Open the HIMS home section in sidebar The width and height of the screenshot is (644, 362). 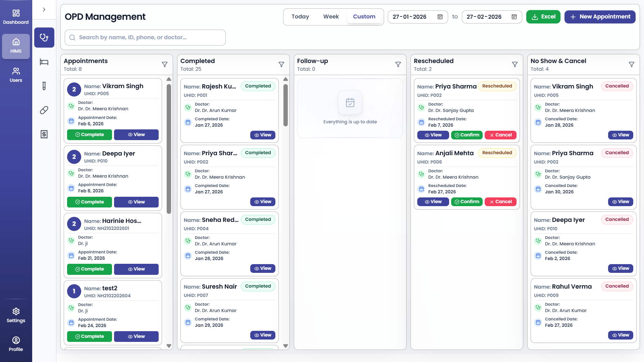(x=16, y=46)
